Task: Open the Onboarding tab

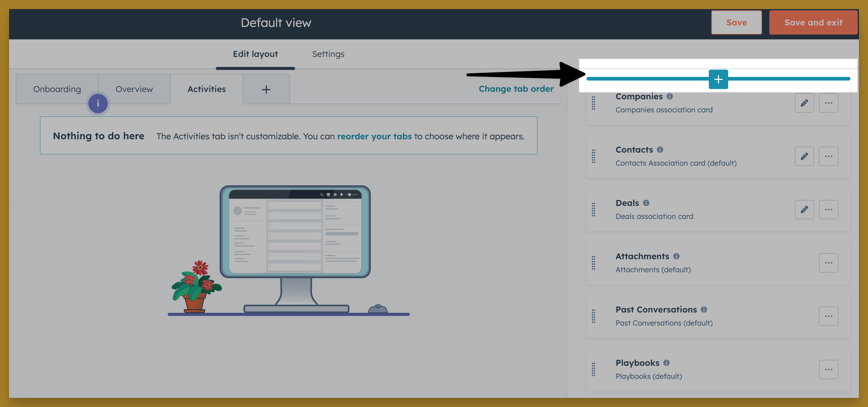Action: tap(57, 89)
